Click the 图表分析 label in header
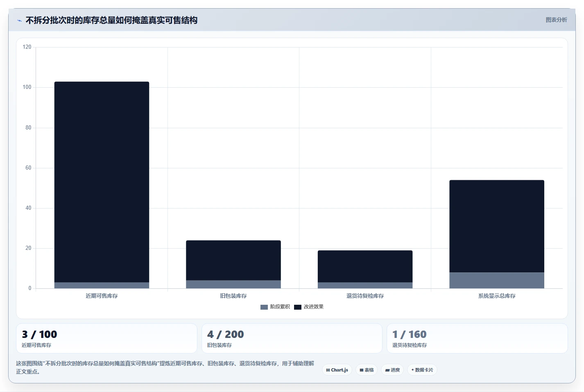Image resolution: width=584 pixels, height=392 pixels. 556,20
